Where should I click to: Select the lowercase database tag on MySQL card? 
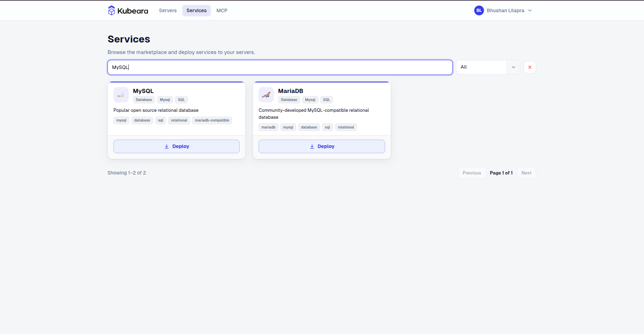(142, 121)
